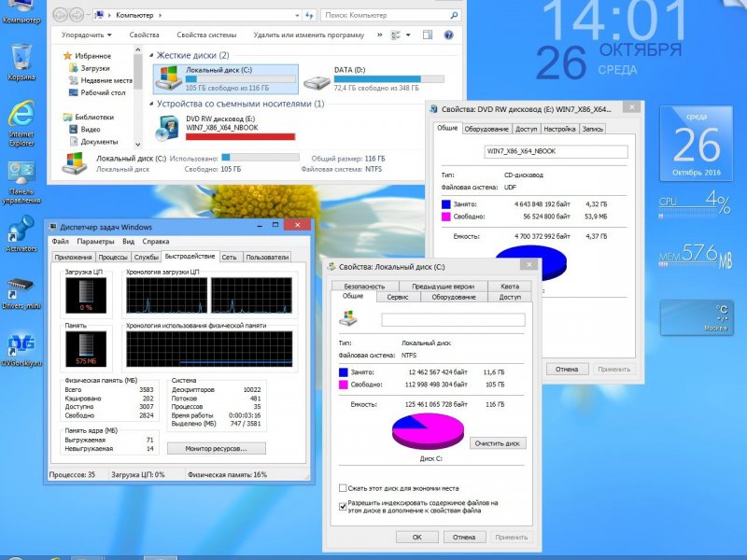Open the Запись tab in DVD properties

[593, 129]
